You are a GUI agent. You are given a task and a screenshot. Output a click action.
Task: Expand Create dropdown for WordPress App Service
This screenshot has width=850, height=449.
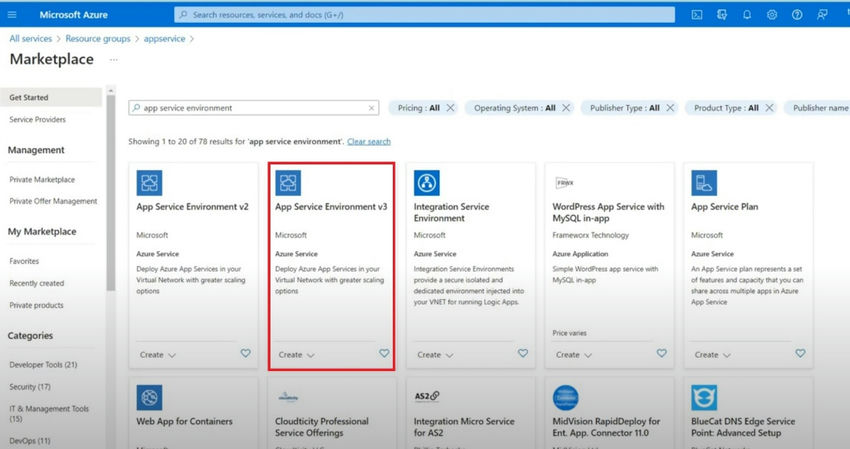click(574, 355)
